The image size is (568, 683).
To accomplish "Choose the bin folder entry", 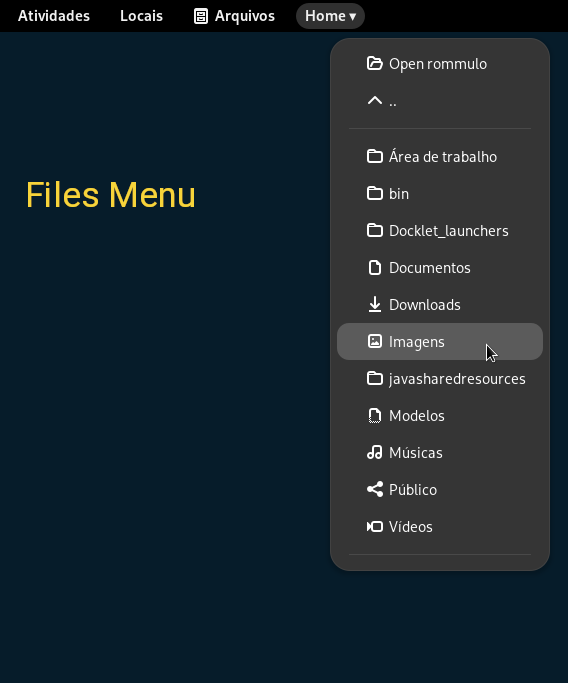I will click(x=440, y=193).
